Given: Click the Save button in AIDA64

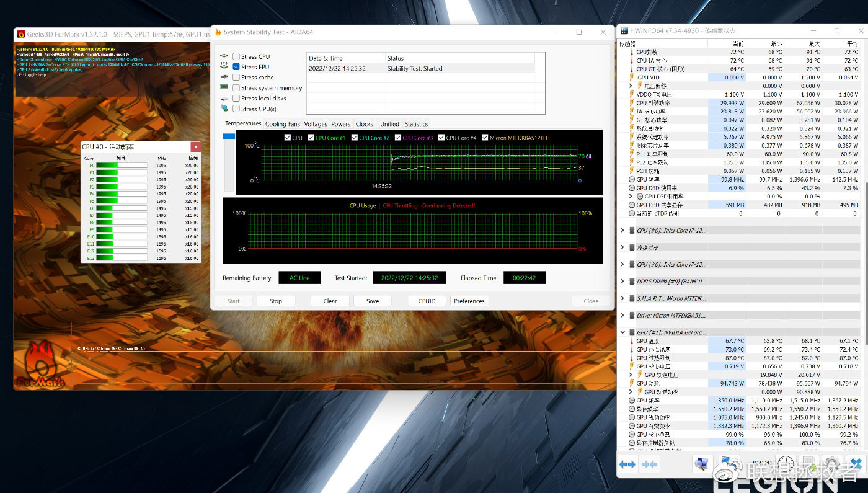Looking at the screenshot, I should [373, 301].
